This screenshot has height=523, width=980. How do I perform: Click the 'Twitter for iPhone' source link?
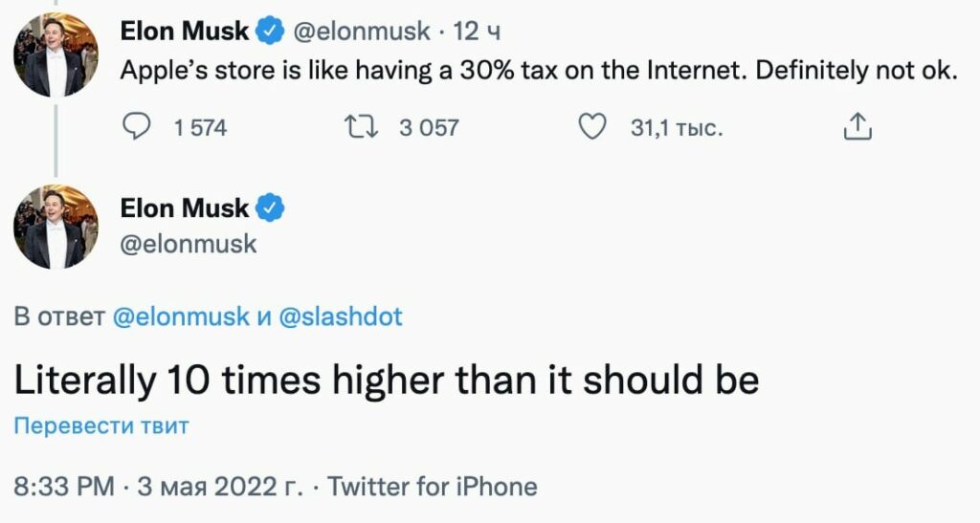coord(433,487)
